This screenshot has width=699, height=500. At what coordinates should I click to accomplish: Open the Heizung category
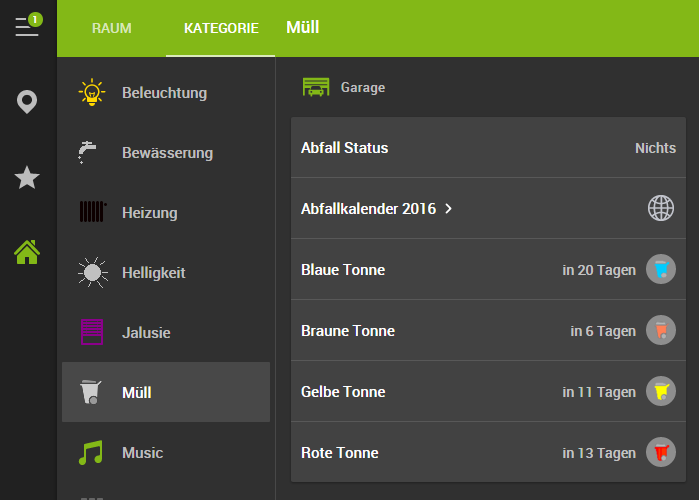[x=150, y=212]
